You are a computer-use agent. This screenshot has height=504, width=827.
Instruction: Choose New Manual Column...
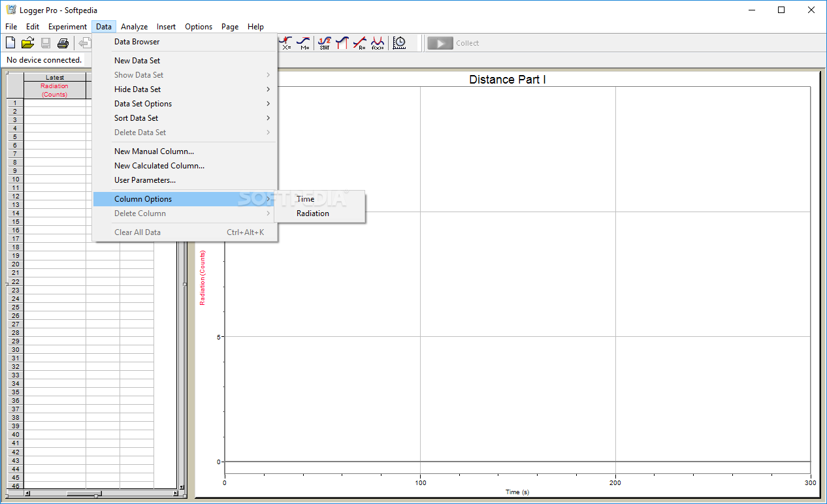[x=186, y=151]
